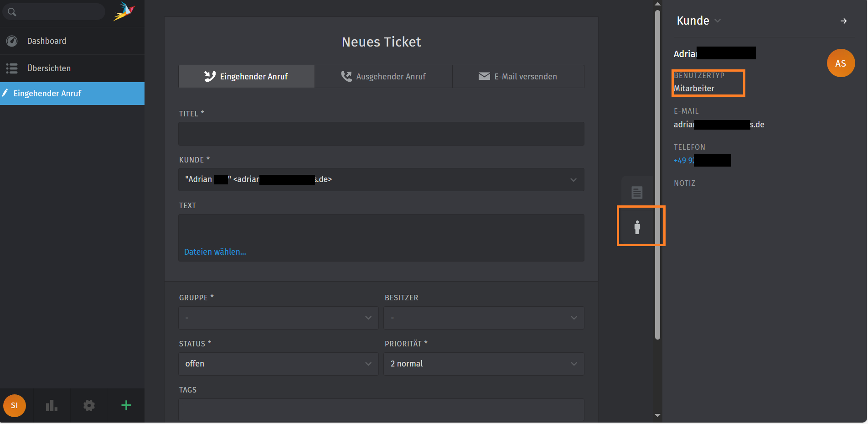868x424 pixels.
Task: Open the statistics bar chart icon
Action: point(52,405)
